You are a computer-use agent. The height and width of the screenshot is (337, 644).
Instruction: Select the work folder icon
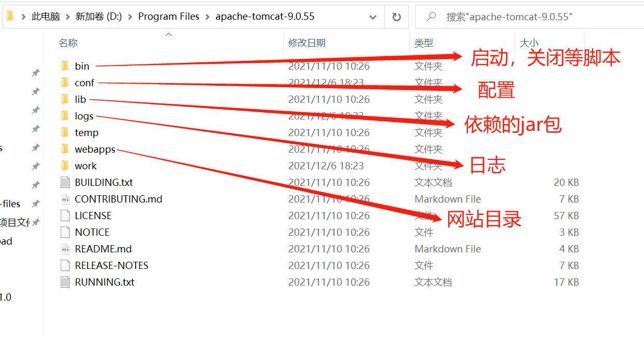(65, 166)
